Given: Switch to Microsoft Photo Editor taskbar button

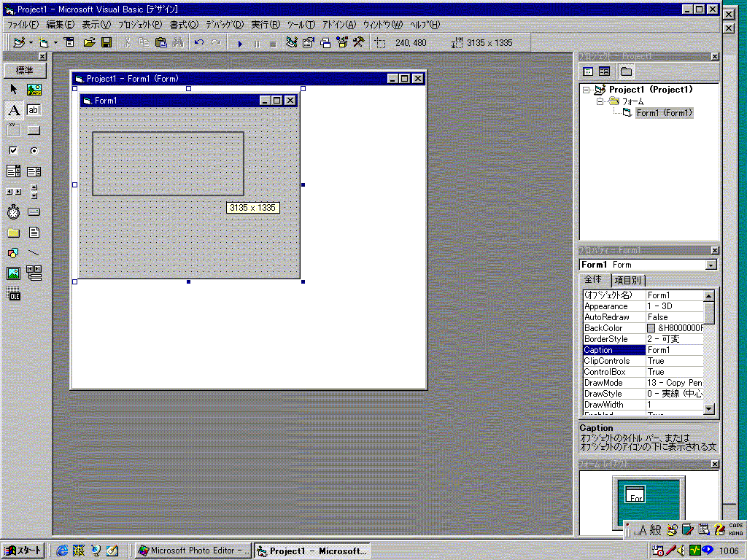Looking at the screenshot, I should click(x=193, y=551).
